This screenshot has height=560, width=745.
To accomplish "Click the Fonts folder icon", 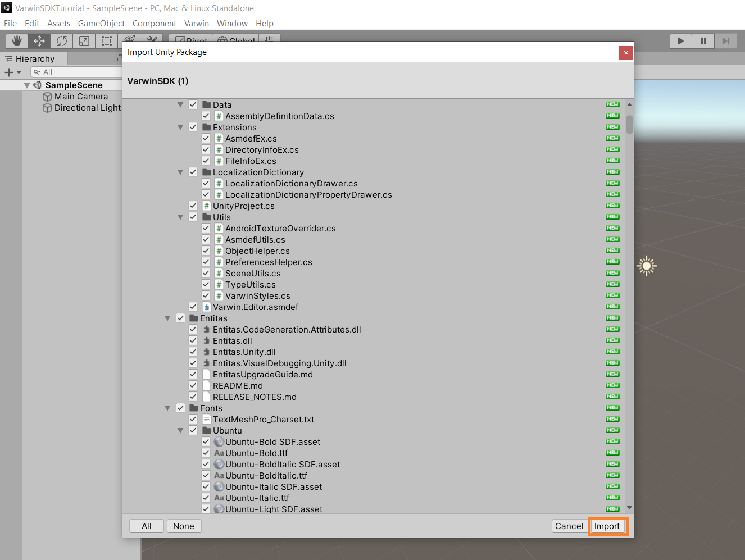I will point(194,408).
